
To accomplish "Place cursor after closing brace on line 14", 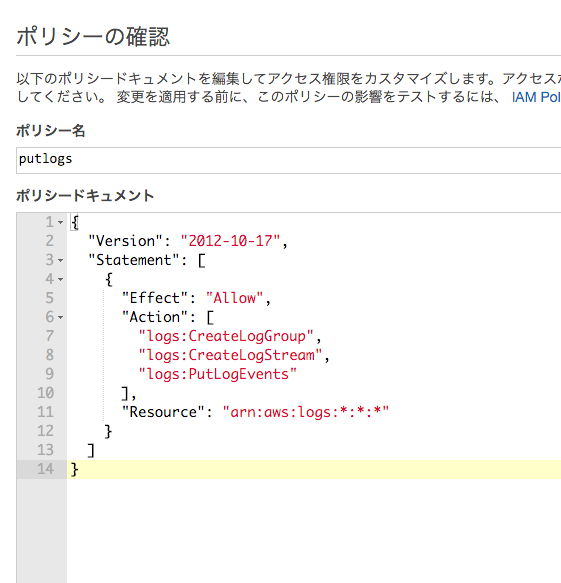I will [x=80, y=469].
